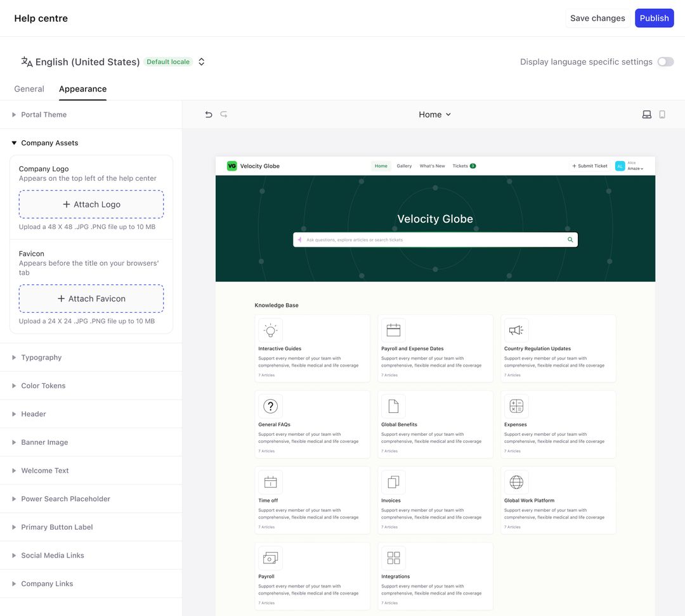
Task: Open the Home page selector dropdown
Action: pos(435,114)
